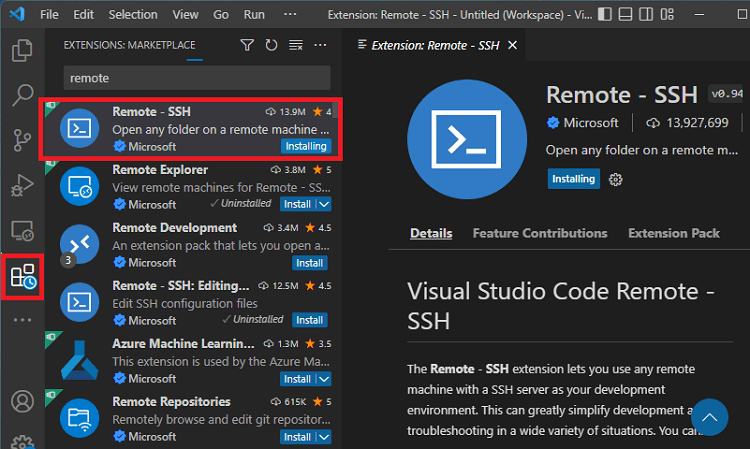
Task: Install the Remote Development extension pack
Action: (309, 263)
